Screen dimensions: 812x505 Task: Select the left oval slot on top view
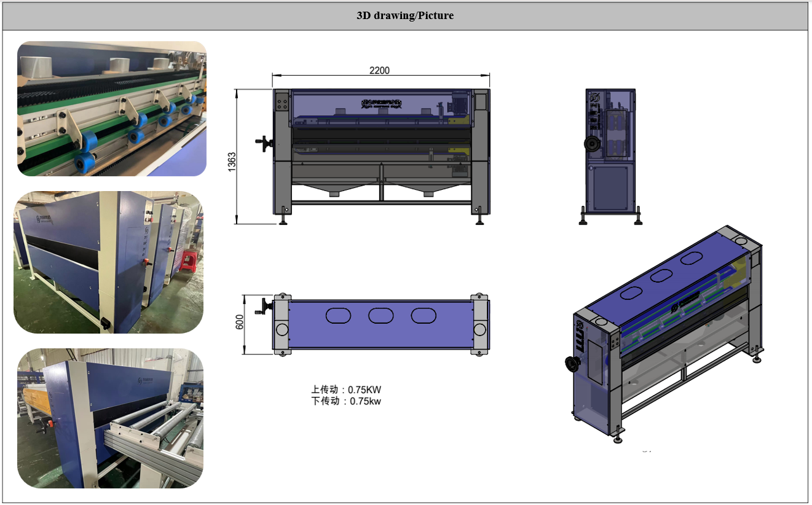pos(337,316)
